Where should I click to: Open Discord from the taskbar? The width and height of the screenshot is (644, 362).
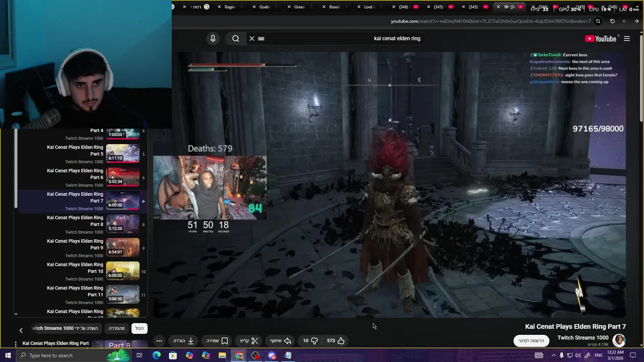tap(272, 355)
